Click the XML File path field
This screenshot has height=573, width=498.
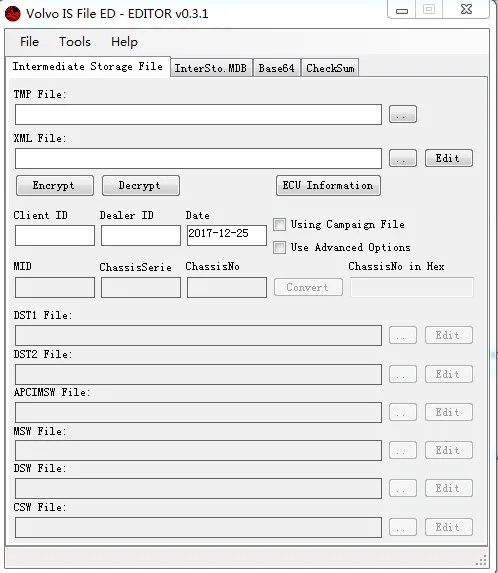198,158
